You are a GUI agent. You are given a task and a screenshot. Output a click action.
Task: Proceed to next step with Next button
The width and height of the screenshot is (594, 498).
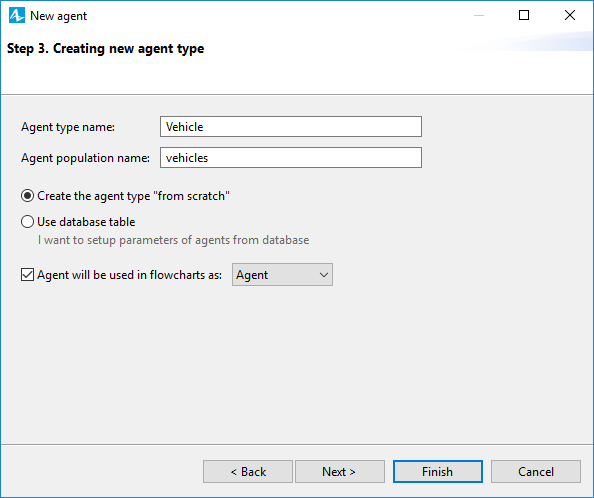click(340, 471)
